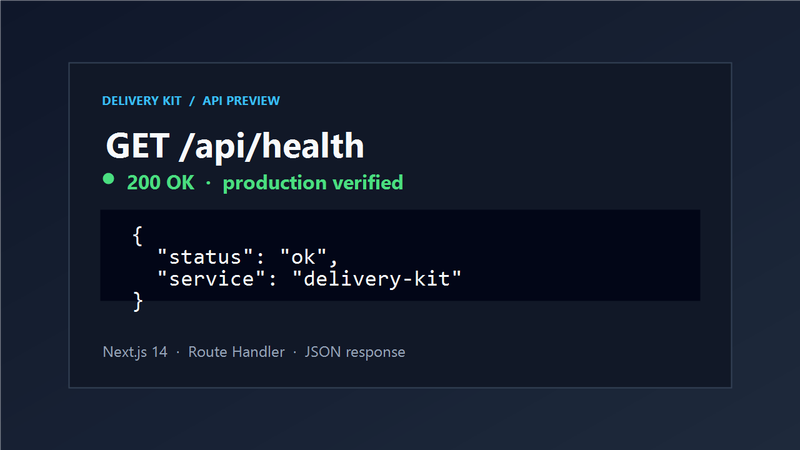
Task: Click the production verified label
Action: pyautogui.click(x=313, y=183)
